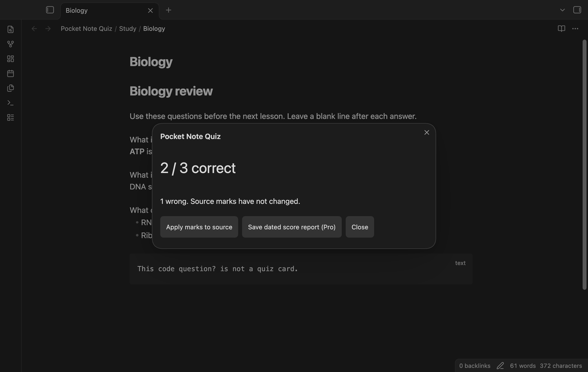The height and width of the screenshot is (372, 588).
Task: Close the Pocket Note Quiz dialog with X
Action: tap(427, 133)
